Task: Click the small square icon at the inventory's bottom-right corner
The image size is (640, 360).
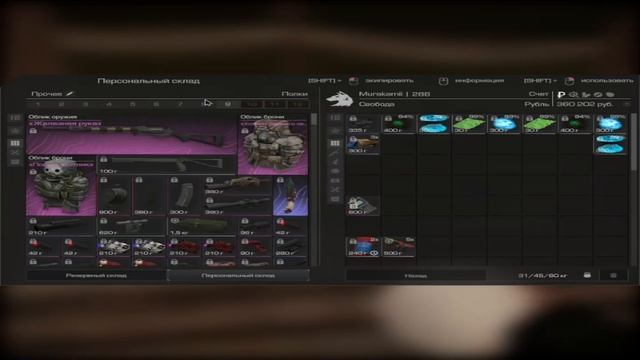Action: pos(613,276)
